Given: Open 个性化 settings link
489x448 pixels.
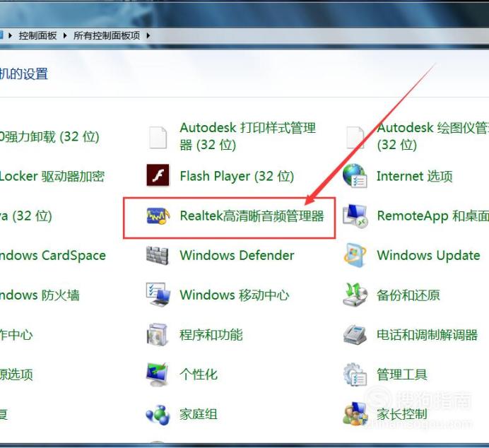Looking at the screenshot, I should pyautogui.click(x=199, y=375).
